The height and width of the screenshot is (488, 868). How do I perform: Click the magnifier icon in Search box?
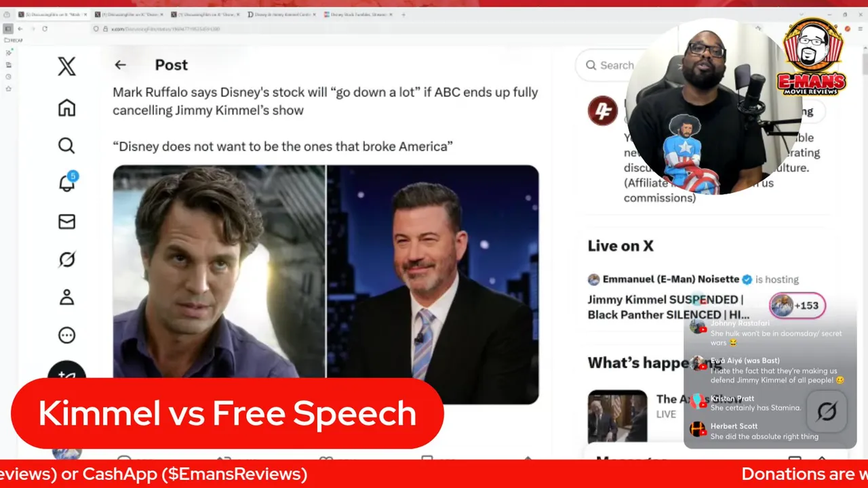[591, 65]
